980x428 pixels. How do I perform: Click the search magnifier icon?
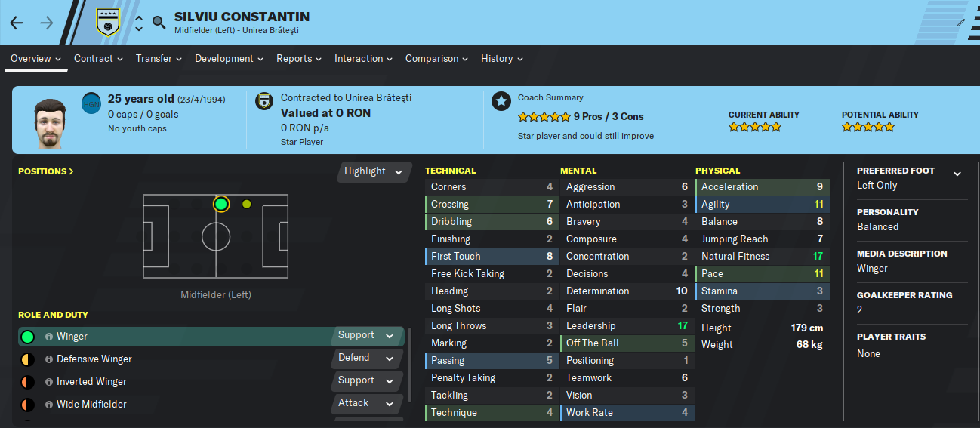(159, 23)
